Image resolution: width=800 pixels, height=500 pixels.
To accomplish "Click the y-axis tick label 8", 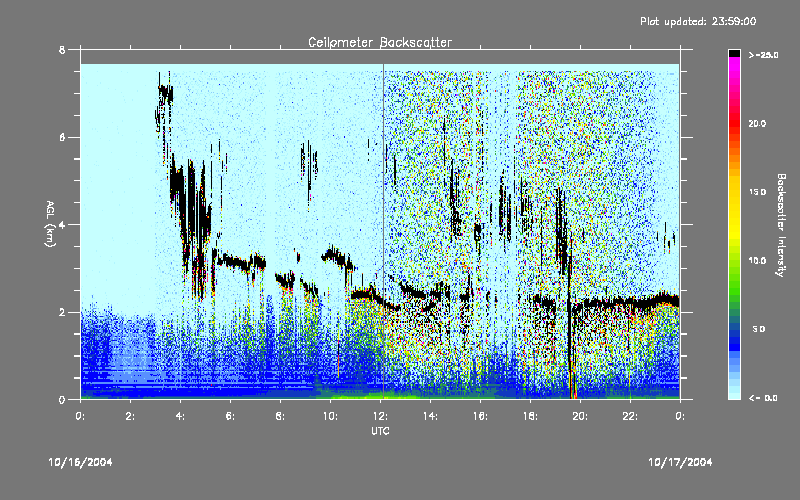I will pos(62,50).
